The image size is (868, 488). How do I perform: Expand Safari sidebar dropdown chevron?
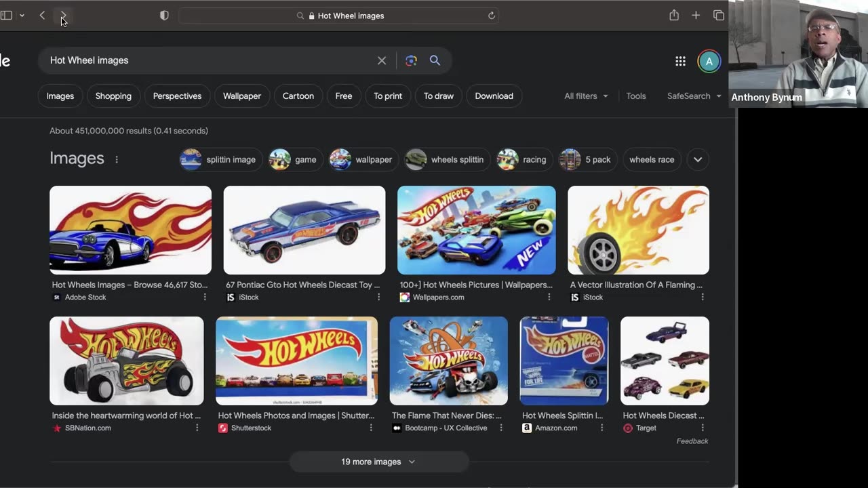[x=22, y=16]
